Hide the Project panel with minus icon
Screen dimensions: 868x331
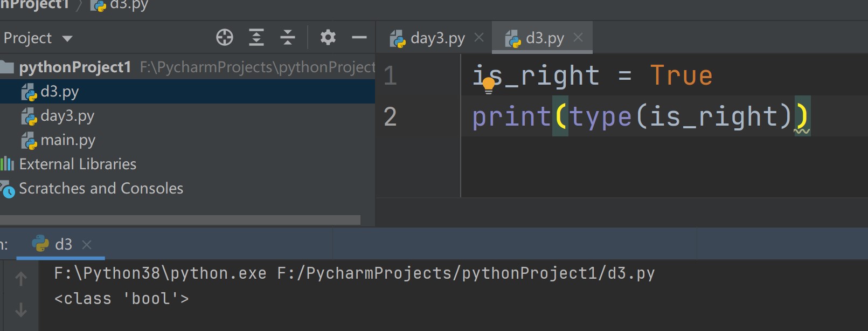359,38
